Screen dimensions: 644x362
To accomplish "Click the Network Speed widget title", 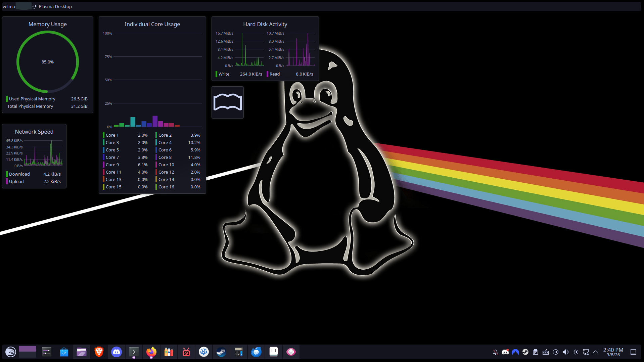I will [34, 132].
